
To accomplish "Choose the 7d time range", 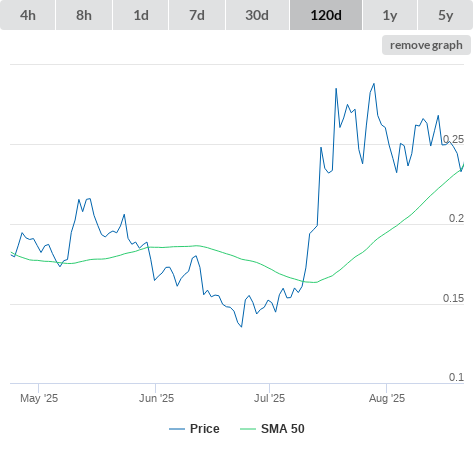I will click(197, 15).
